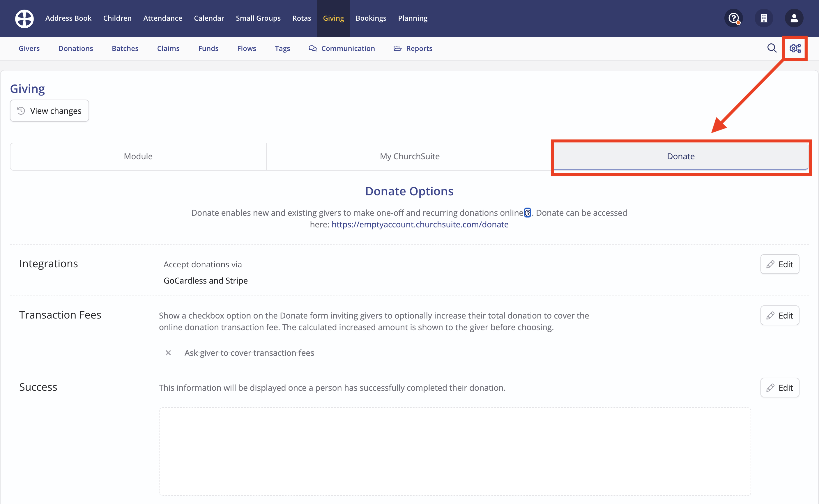Switch to the My ChurchSuite tab
The height and width of the screenshot is (504, 819).
[410, 156]
